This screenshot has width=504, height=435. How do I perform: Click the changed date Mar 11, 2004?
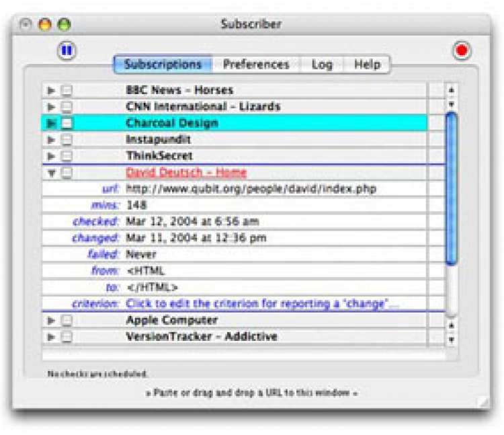click(196, 238)
